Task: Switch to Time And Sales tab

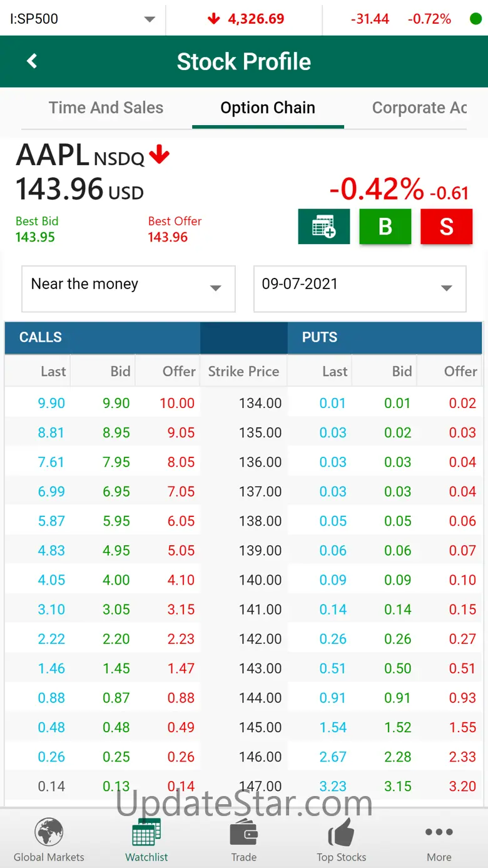Action: click(x=106, y=108)
